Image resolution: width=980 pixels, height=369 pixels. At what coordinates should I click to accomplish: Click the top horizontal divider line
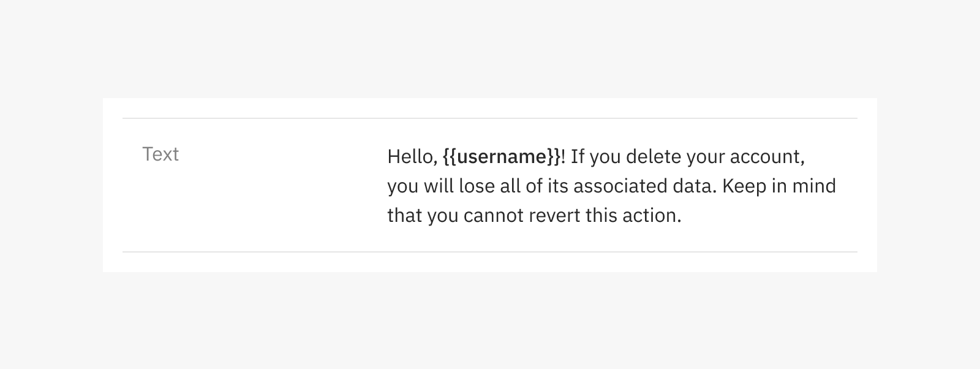point(490,118)
